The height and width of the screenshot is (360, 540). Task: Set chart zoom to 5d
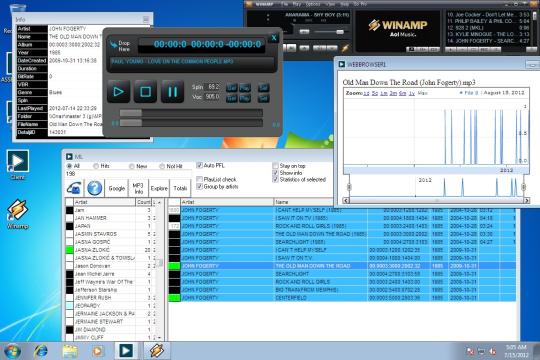pyautogui.click(x=375, y=93)
